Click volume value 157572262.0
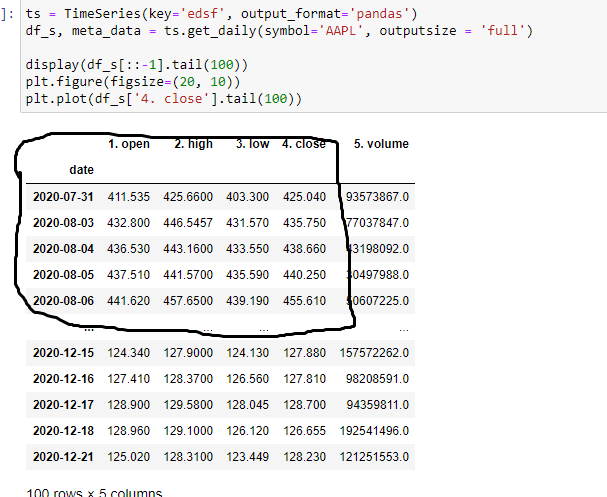This screenshot has width=607, height=497. pos(374,353)
